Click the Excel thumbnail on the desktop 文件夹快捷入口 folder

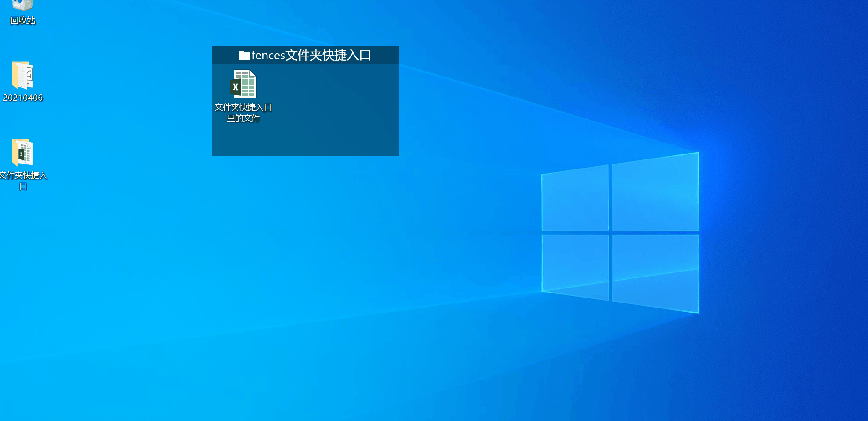click(x=24, y=154)
